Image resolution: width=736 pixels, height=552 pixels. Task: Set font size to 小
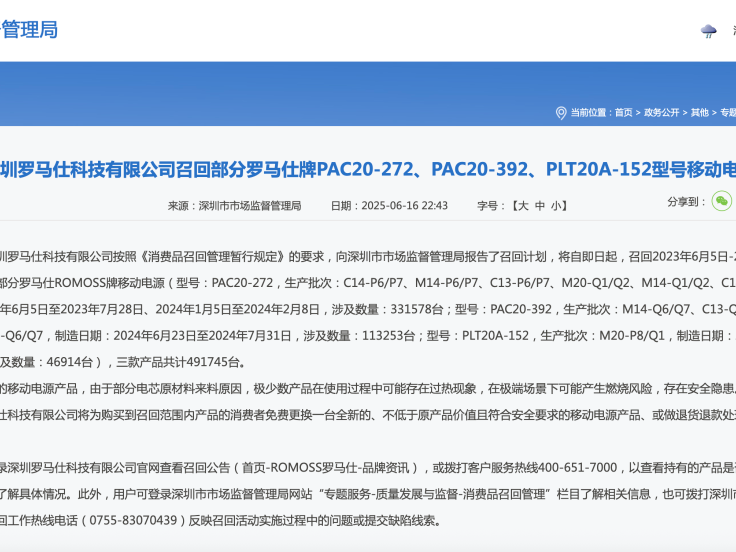point(556,206)
